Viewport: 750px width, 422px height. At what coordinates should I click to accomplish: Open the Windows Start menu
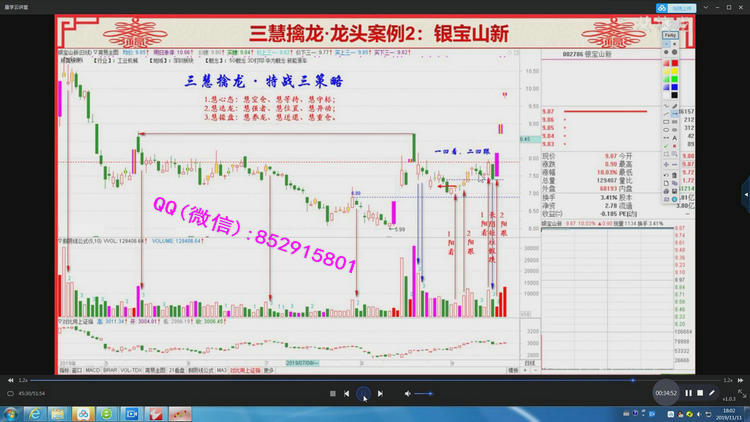[x=10, y=412]
